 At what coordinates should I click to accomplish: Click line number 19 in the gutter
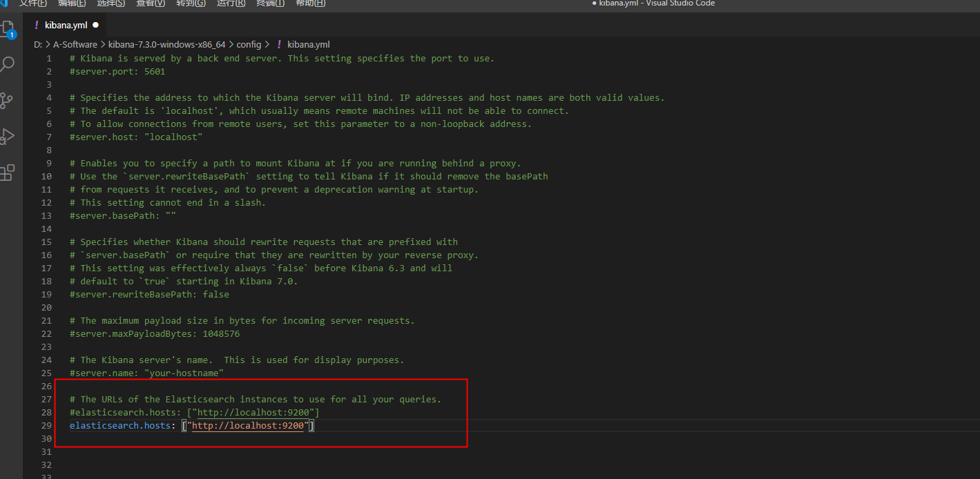tap(46, 295)
